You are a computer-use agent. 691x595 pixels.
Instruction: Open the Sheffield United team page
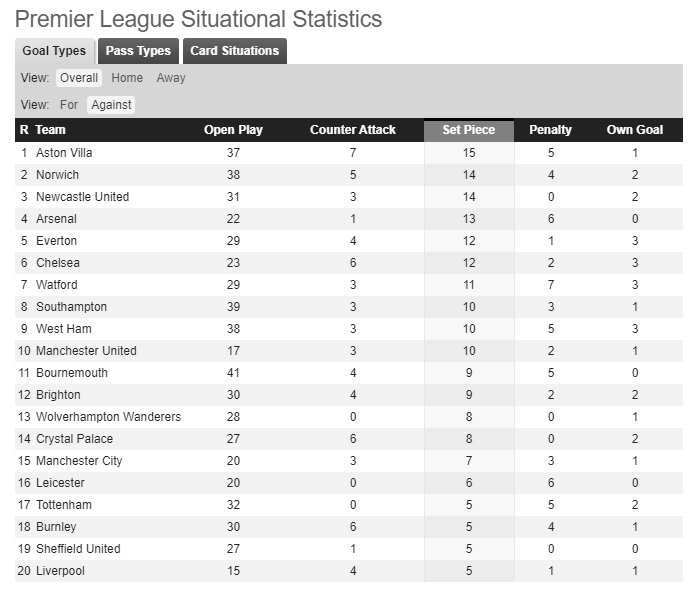point(78,549)
